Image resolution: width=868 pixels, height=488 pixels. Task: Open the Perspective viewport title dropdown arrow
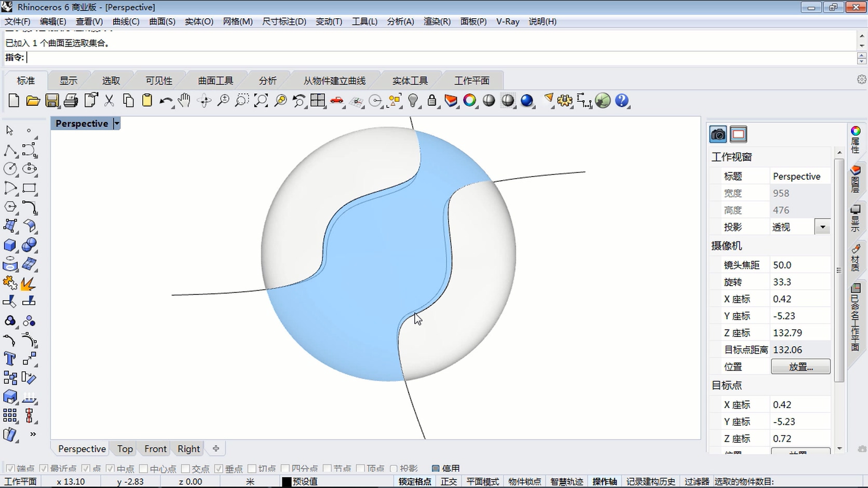(x=117, y=124)
